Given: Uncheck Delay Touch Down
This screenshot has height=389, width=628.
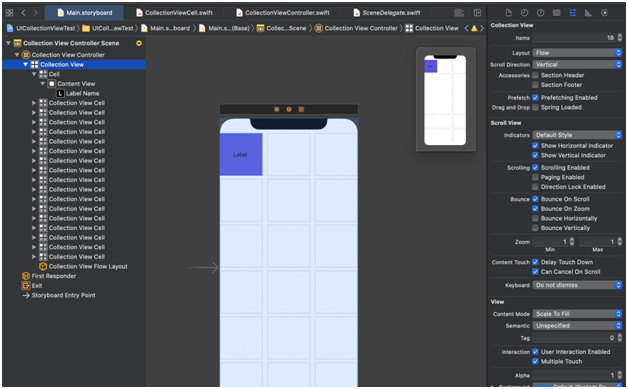Looking at the screenshot, I should point(535,262).
